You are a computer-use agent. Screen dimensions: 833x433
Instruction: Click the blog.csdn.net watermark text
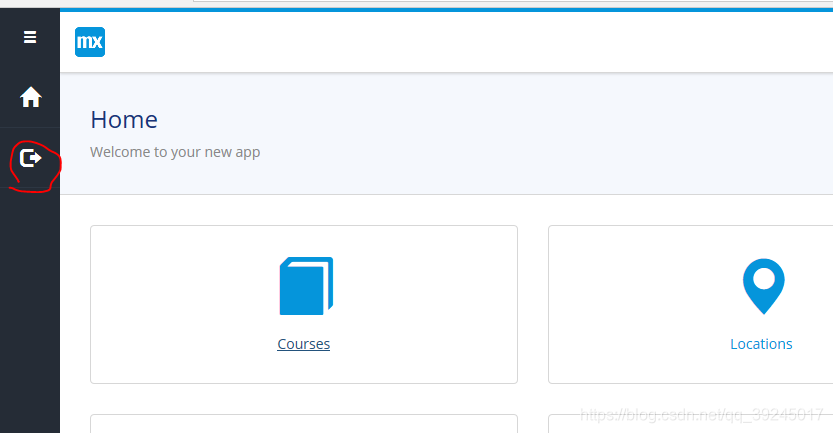point(702,414)
